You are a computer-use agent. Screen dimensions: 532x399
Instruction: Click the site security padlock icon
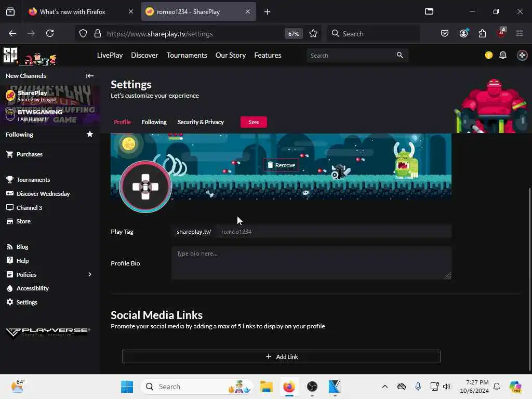tap(98, 34)
